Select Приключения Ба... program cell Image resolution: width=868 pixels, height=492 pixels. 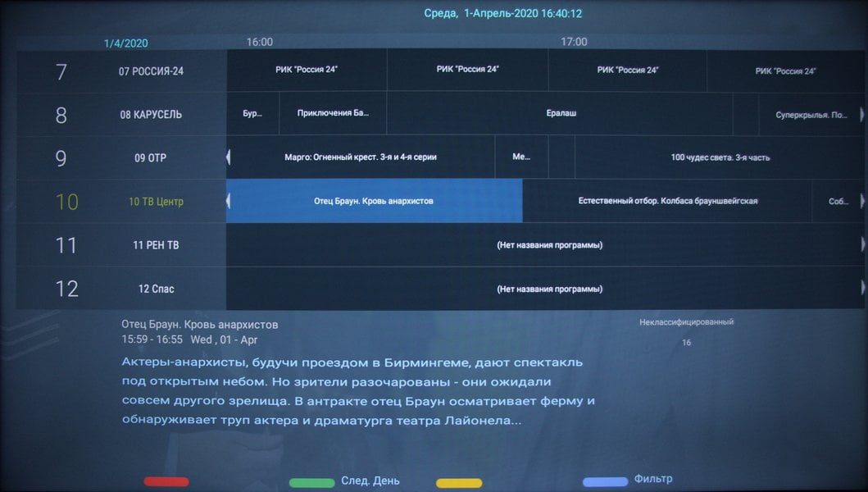333,113
